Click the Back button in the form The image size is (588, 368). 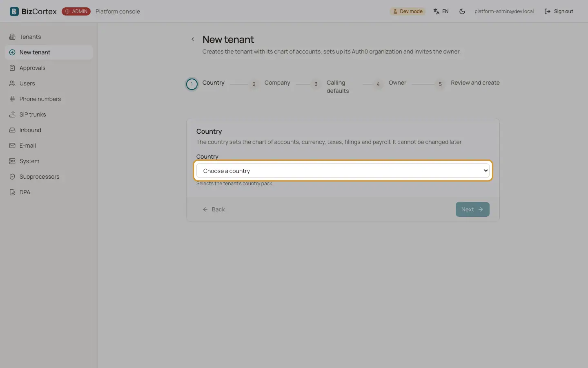(x=214, y=209)
